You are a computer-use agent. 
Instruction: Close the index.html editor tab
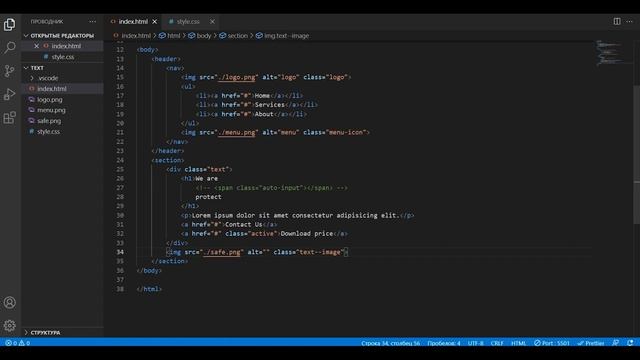pyautogui.click(x=155, y=22)
